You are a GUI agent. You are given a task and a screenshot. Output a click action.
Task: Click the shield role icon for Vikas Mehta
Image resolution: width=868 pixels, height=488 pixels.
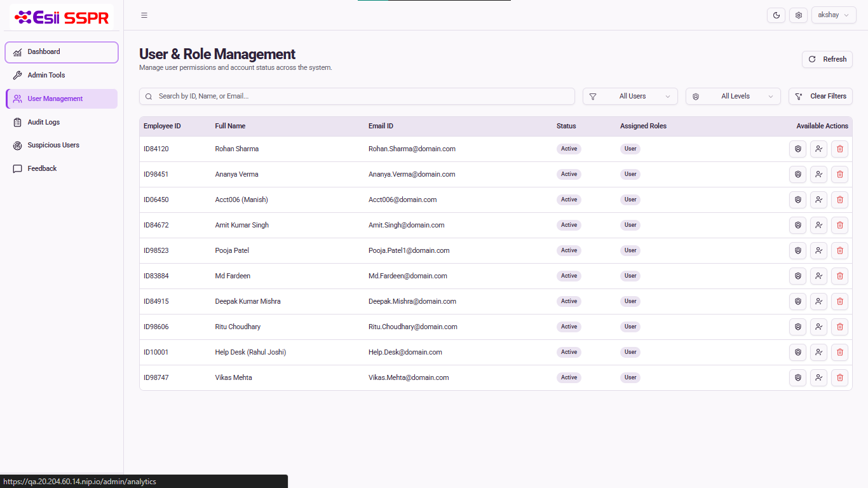(x=797, y=377)
